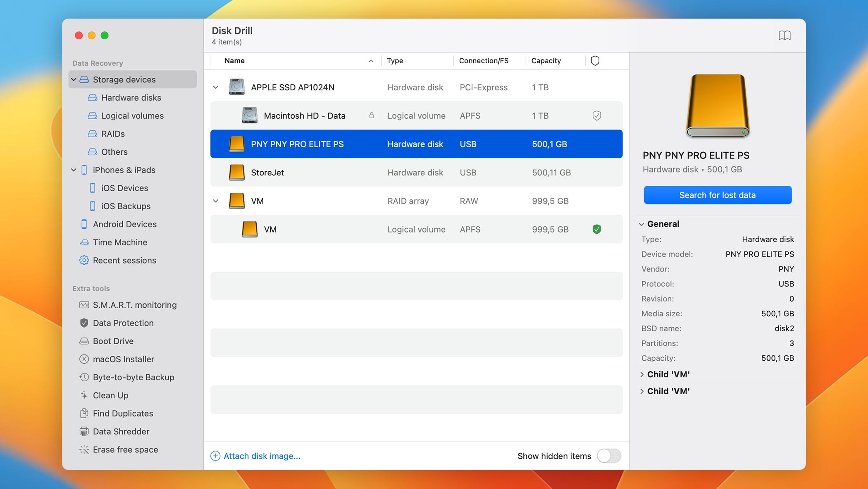
Task: Click the VM RAID array drive icon
Action: 237,201
